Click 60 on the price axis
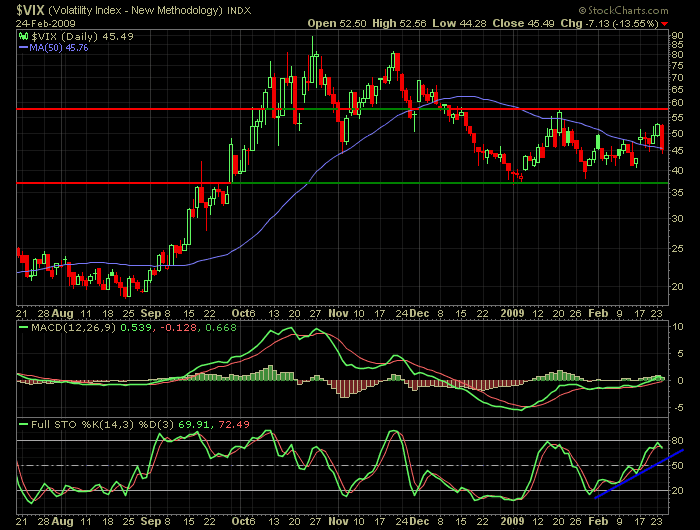Image resolution: width=700 pixels, height=530 pixels. 677,103
